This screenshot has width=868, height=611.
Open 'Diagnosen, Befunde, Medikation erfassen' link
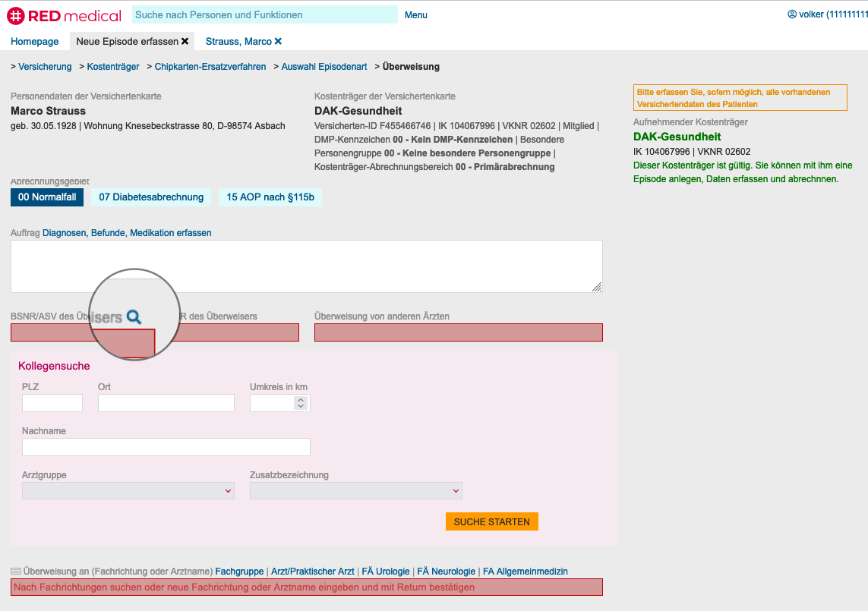(127, 233)
